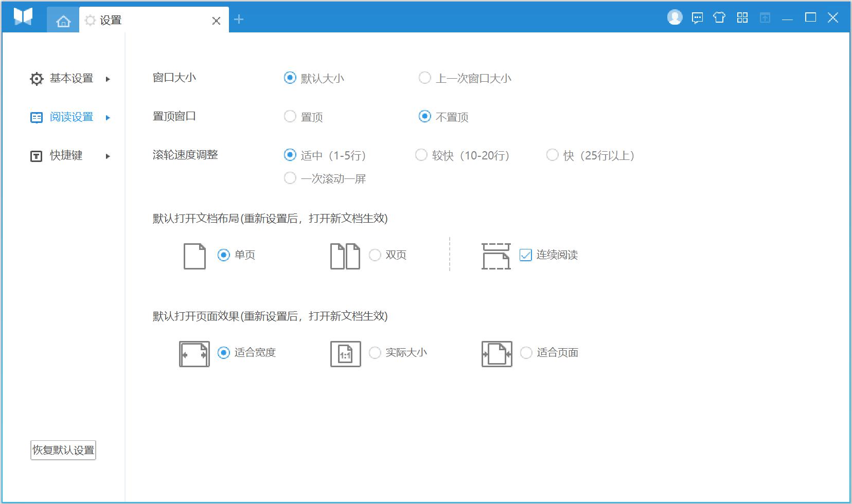Close the 设置 tab

click(215, 21)
